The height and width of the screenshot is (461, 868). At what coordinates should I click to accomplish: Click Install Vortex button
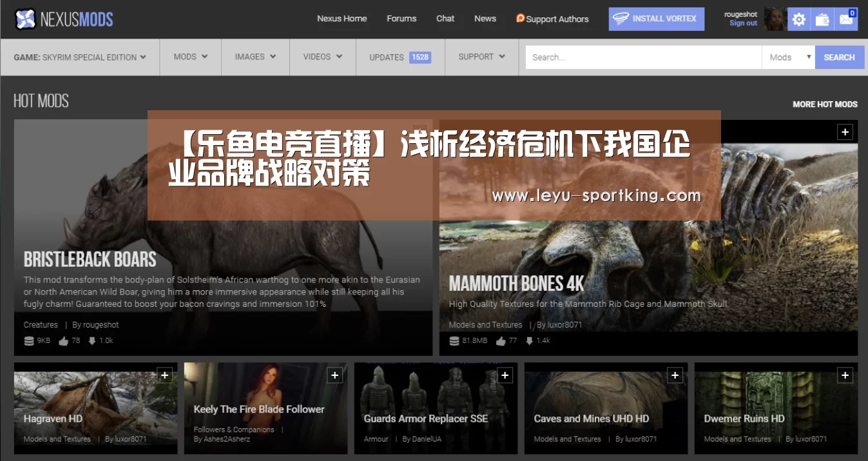(x=657, y=19)
